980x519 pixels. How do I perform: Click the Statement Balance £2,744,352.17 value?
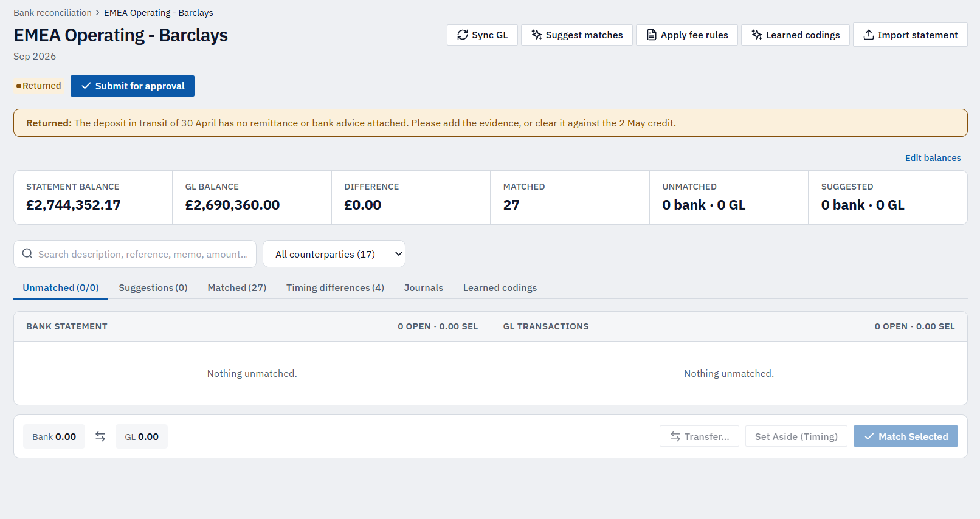(74, 205)
